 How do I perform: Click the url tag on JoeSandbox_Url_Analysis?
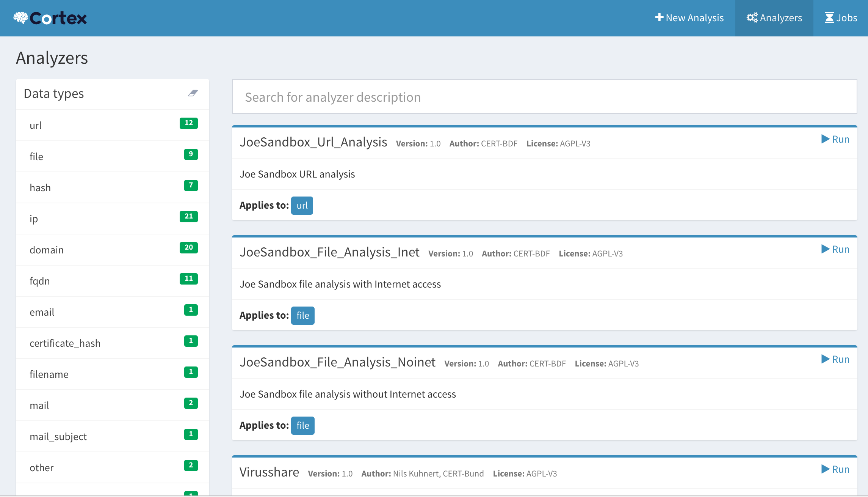[x=301, y=205]
